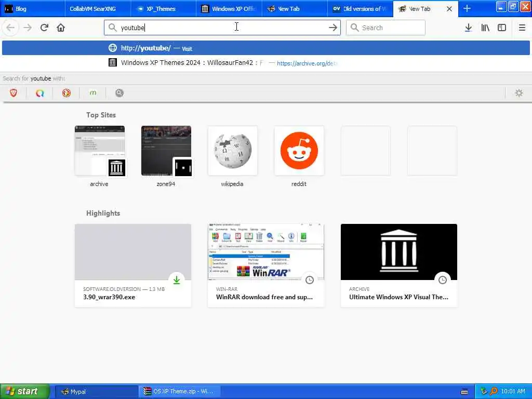Click the green download icon on wrar390 card
The image size is (532, 399).
(177, 280)
